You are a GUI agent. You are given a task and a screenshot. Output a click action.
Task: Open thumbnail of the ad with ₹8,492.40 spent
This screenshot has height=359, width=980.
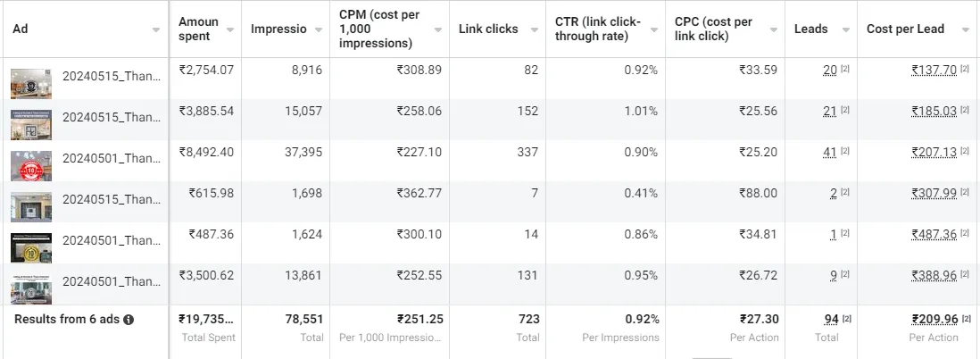coord(31,166)
